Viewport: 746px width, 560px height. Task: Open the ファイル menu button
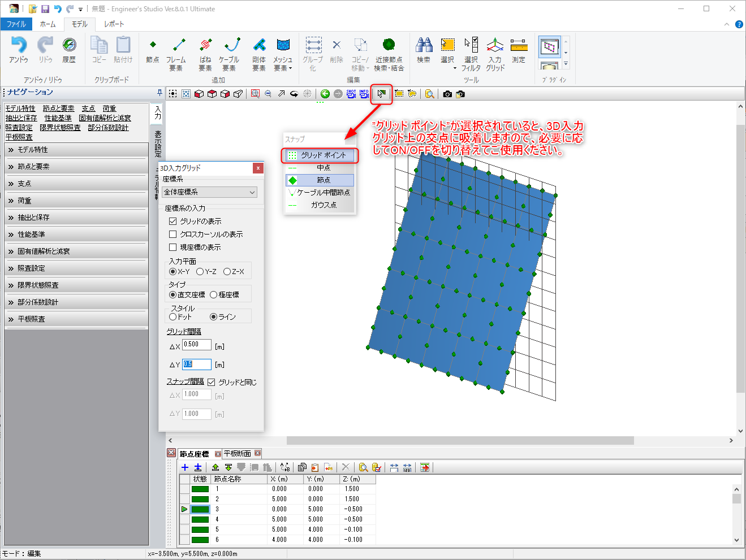point(16,24)
